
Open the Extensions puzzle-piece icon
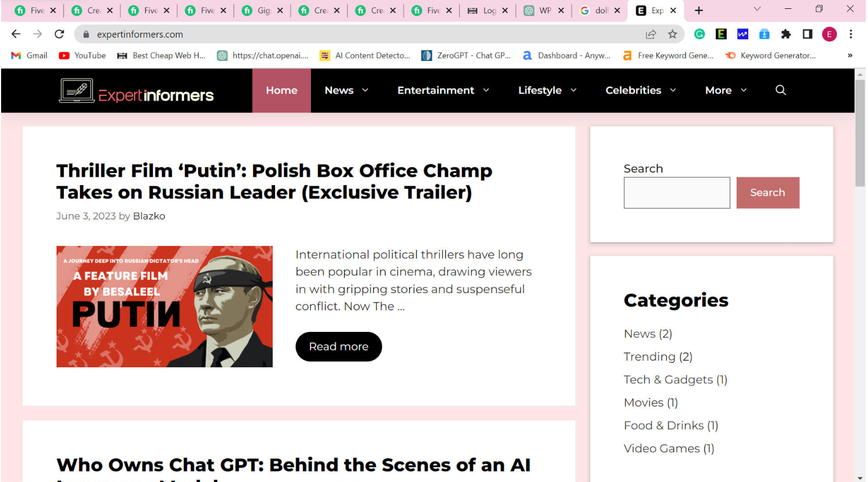click(x=786, y=34)
